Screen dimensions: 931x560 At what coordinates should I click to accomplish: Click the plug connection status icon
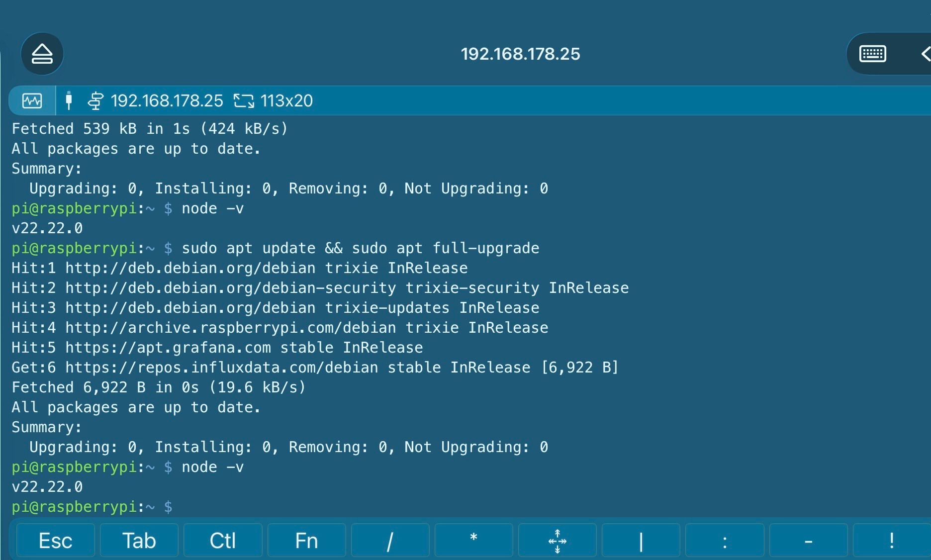[x=69, y=101]
